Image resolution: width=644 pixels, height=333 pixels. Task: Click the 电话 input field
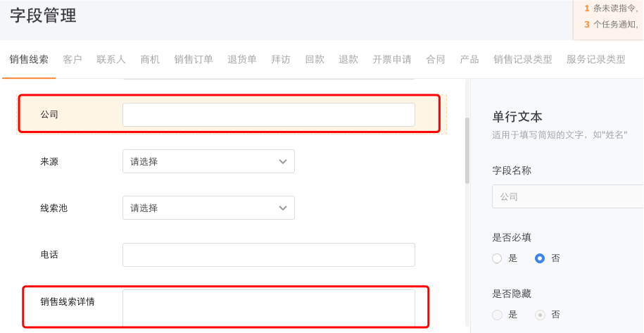(x=269, y=255)
